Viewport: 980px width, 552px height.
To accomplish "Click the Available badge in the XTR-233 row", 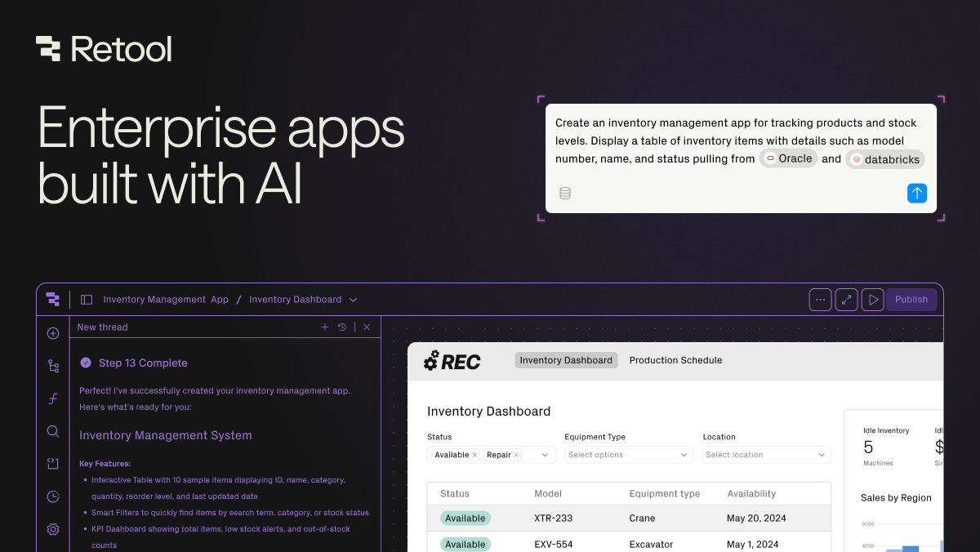I will (465, 518).
